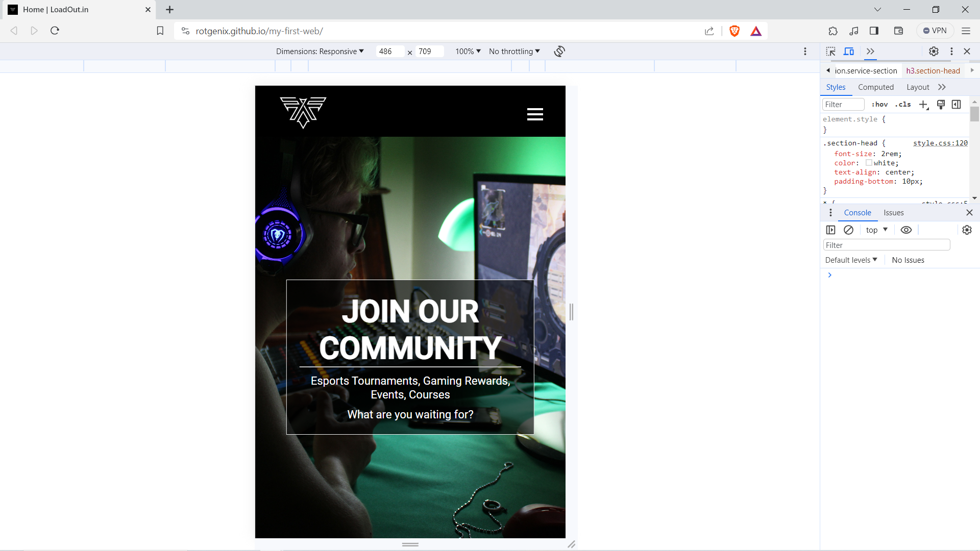
Task: Reload the page
Action: pos(55,31)
